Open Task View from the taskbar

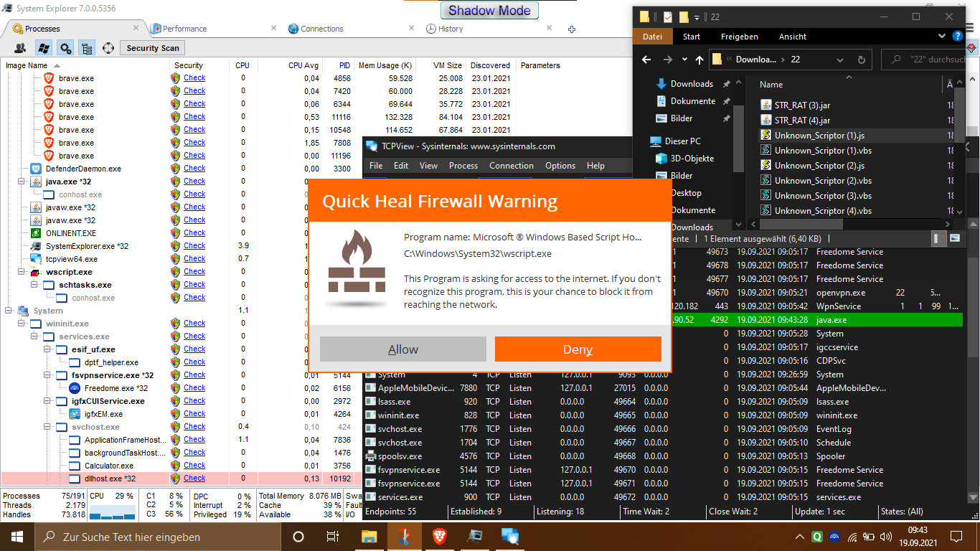point(333,537)
